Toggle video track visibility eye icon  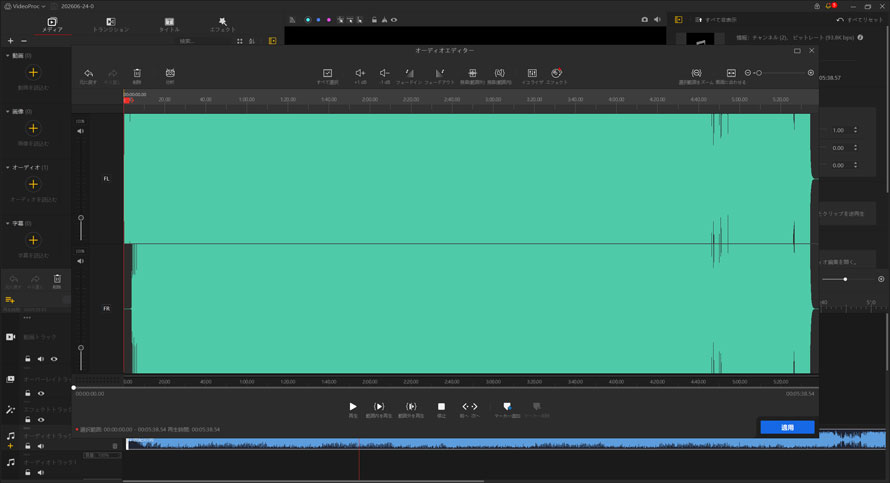[x=54, y=359]
